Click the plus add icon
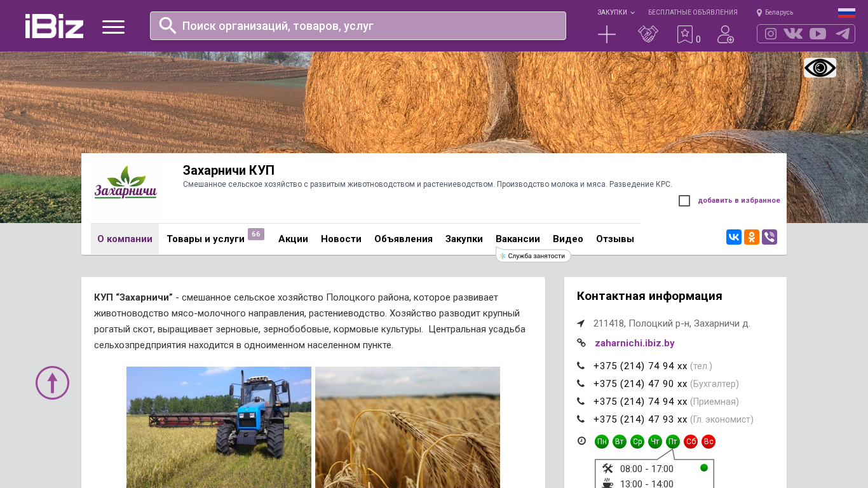The width and height of the screenshot is (868, 488). click(x=607, y=34)
